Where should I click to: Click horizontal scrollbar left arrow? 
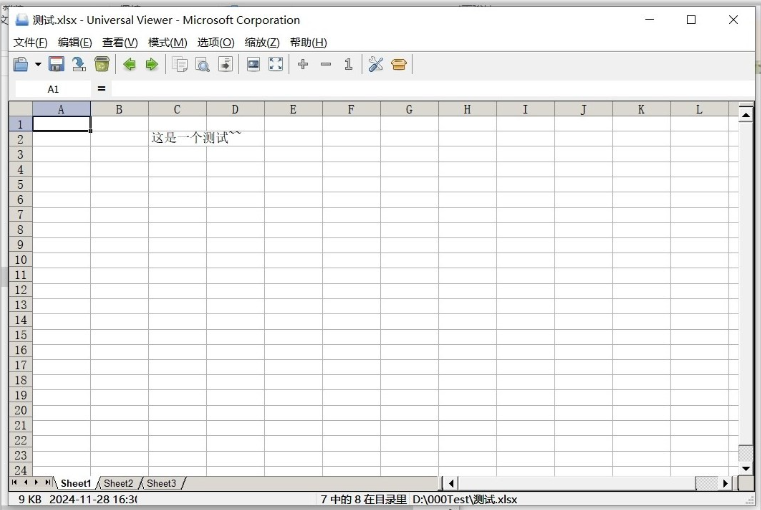451,483
